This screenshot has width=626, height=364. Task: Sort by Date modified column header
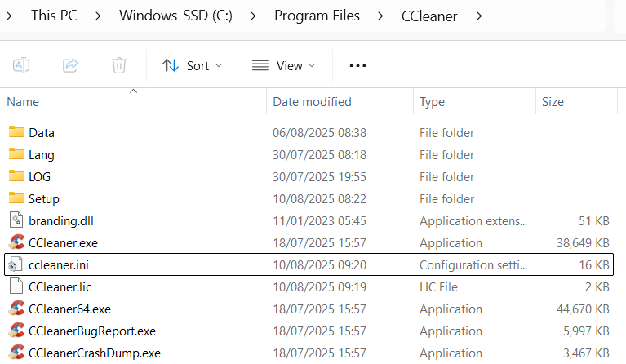tap(312, 102)
